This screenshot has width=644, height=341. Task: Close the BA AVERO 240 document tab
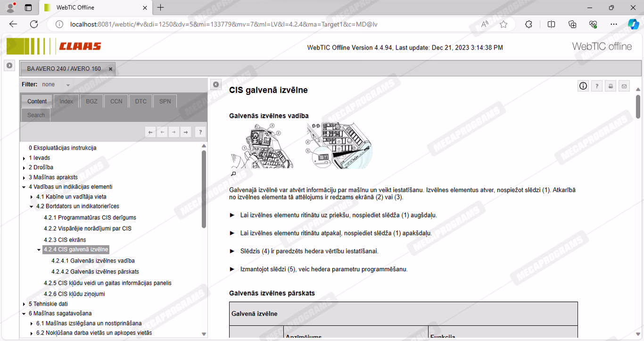pos(110,69)
